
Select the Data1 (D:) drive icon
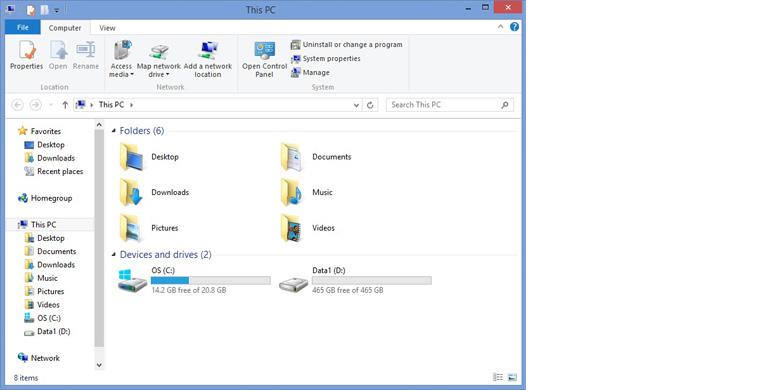[293, 284]
